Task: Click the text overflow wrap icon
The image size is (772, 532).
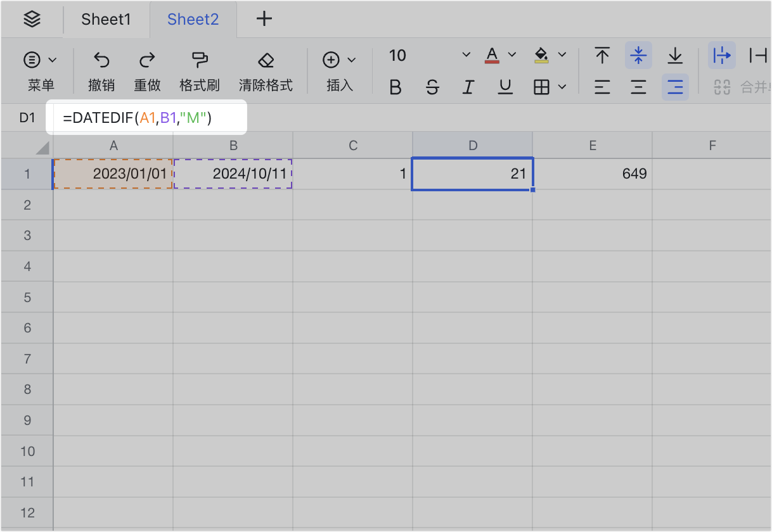Action: 722,56
